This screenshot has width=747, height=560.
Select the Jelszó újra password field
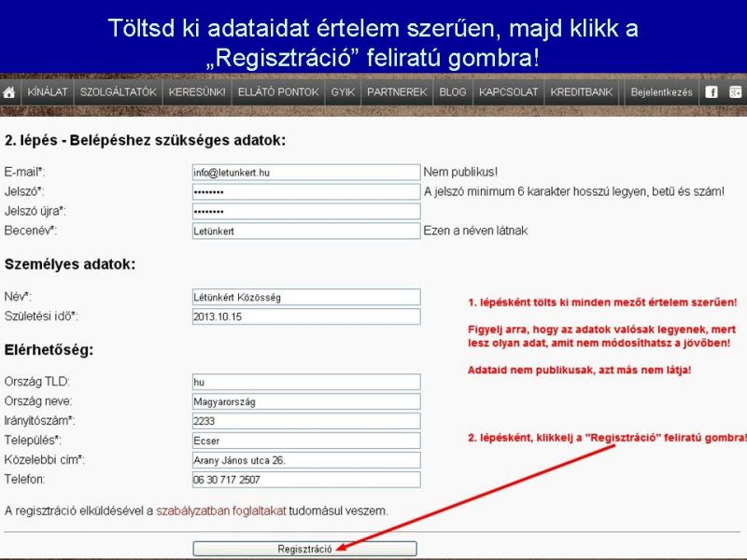click(306, 212)
